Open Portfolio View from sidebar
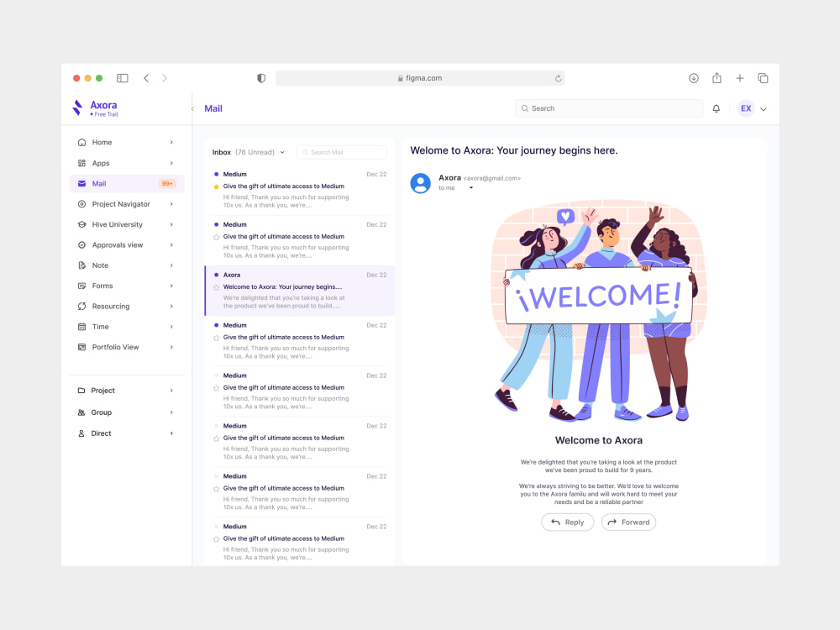This screenshot has height=630, width=840. 127,347
